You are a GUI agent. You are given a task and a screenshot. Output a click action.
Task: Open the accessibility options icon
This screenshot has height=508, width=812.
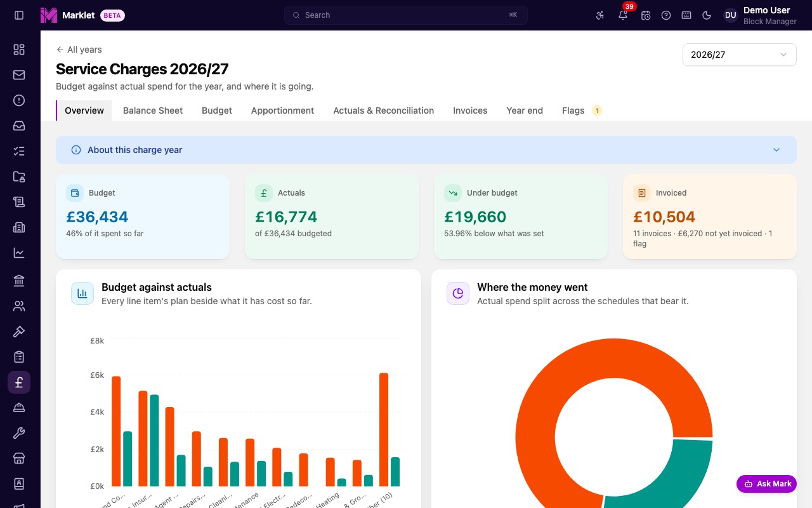(x=600, y=15)
